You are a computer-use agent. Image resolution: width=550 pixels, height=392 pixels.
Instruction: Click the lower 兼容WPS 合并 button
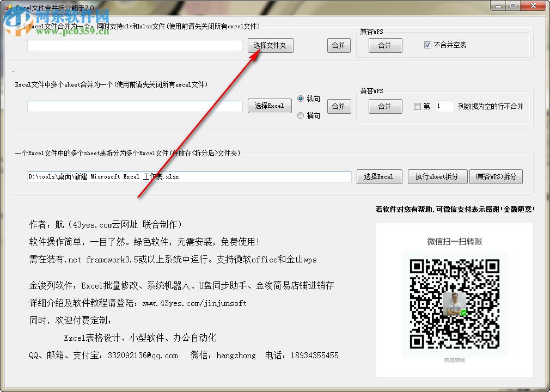[386, 106]
